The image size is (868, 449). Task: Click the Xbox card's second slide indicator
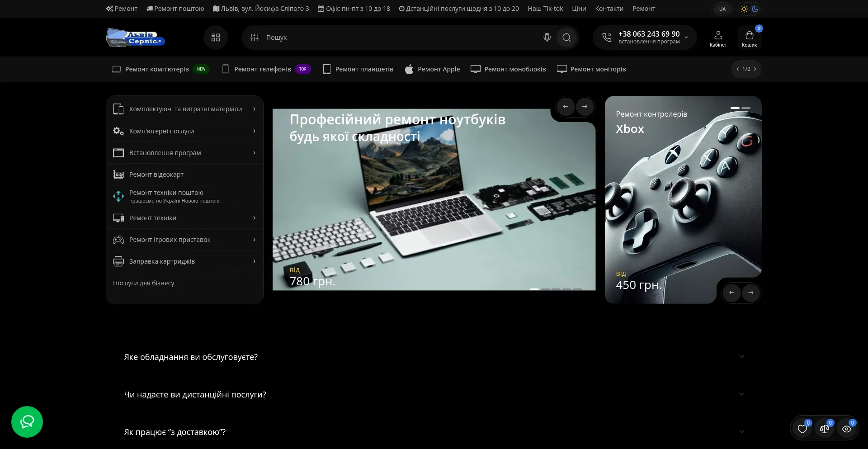746,108
